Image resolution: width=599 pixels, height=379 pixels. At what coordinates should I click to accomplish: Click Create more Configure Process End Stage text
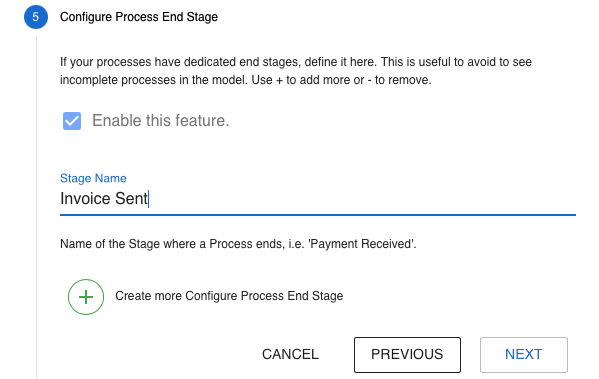(x=229, y=296)
